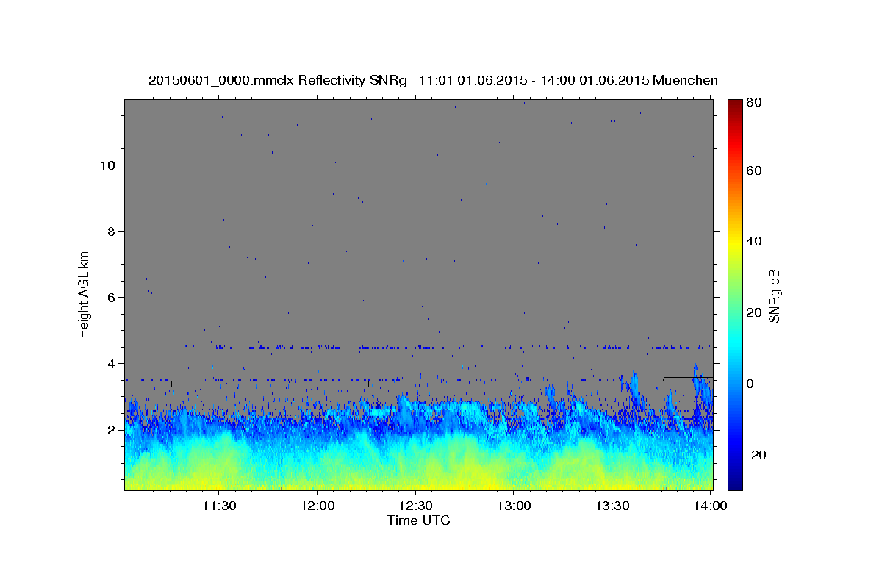Click the height axis value 6
The width and height of the screenshot is (882, 588).
click(112, 297)
